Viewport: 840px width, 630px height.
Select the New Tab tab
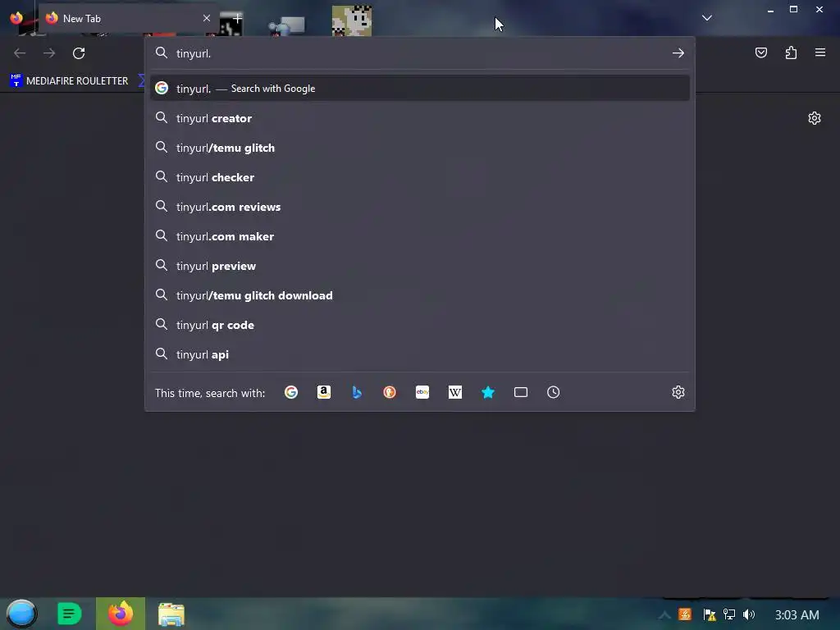point(127,18)
